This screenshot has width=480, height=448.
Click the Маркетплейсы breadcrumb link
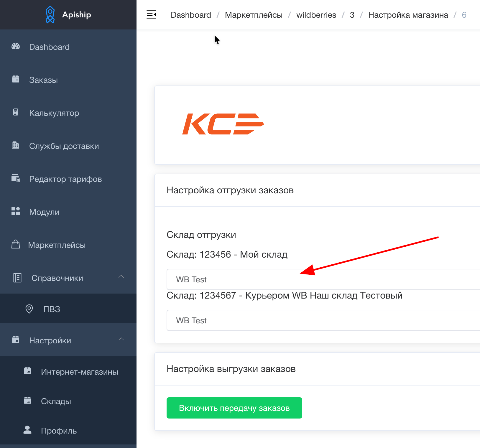click(254, 15)
